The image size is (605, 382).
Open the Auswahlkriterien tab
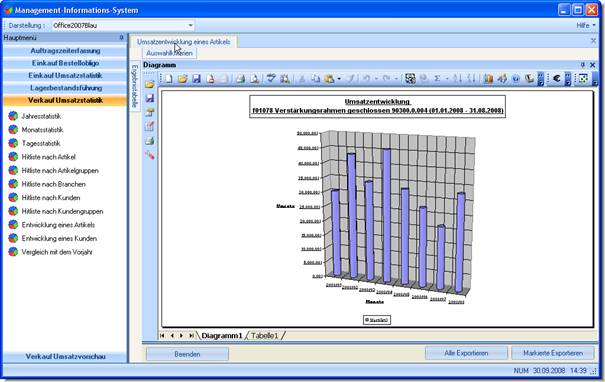click(x=169, y=53)
